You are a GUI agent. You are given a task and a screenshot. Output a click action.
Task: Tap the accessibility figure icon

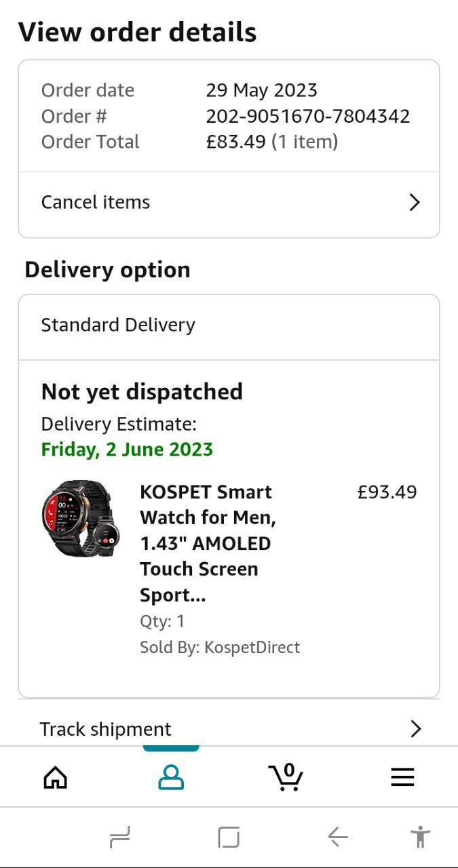point(421,837)
